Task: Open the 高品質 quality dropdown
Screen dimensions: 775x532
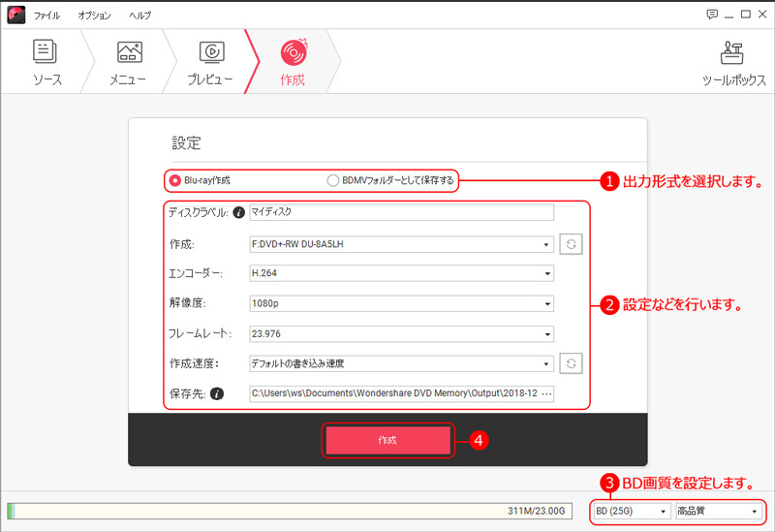Action: [x=718, y=511]
